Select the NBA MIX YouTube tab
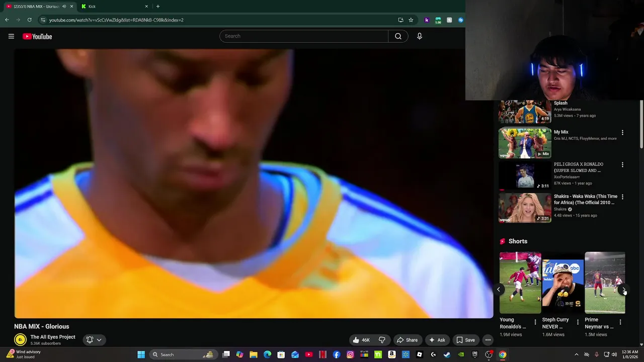Viewport: 644px width, 362px height. pos(35,7)
